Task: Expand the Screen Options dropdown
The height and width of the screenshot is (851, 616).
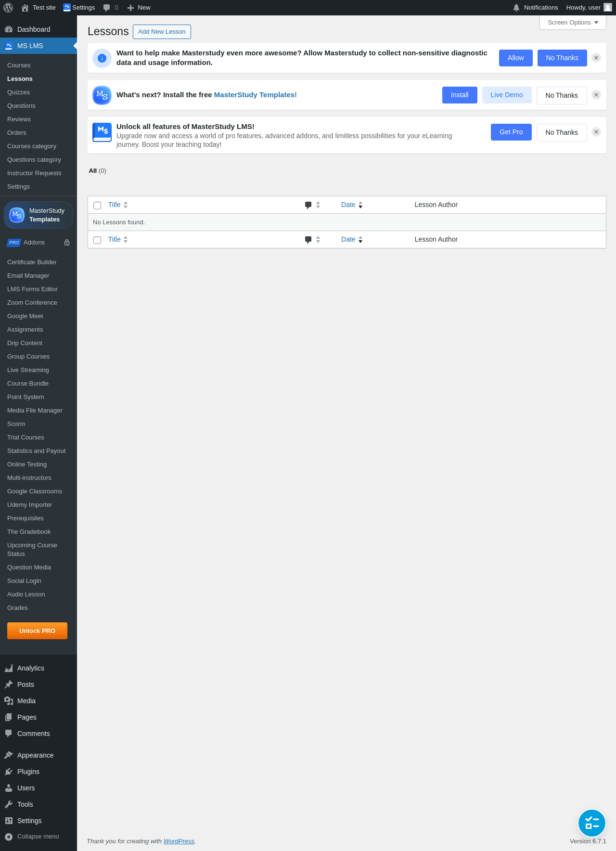Action: coord(573,23)
